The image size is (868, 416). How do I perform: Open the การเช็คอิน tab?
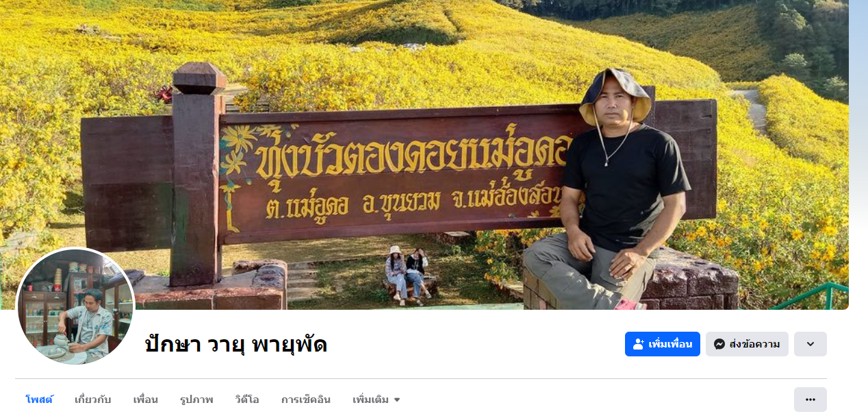306,400
